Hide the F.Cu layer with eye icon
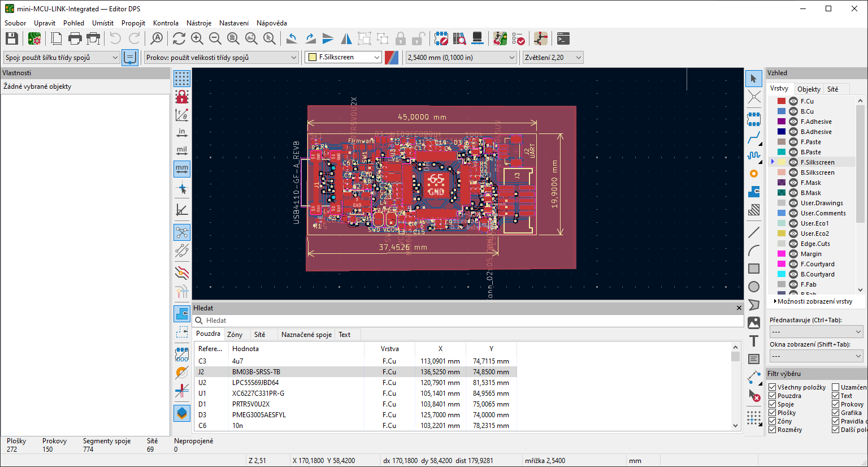This screenshot has height=467, width=868. click(793, 101)
